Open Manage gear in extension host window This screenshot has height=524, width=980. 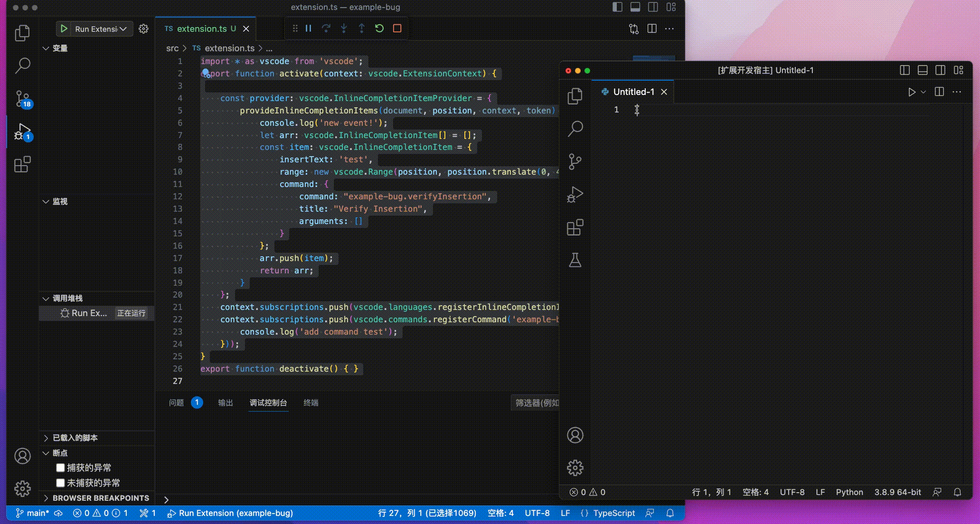(575, 468)
